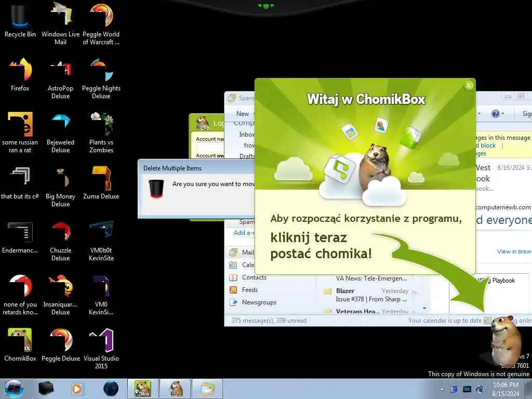Select the 'some russian ran a rat' desktop icon

pyautogui.click(x=20, y=132)
